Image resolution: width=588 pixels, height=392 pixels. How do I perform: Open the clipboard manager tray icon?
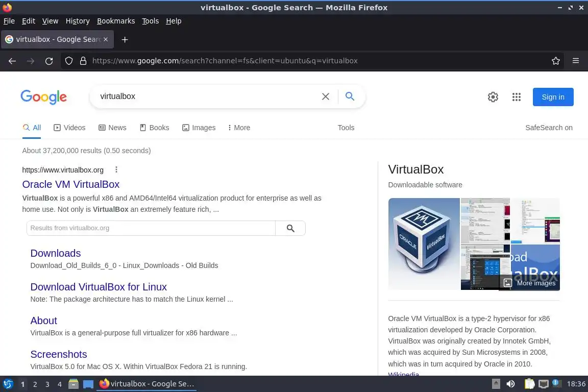point(529,384)
